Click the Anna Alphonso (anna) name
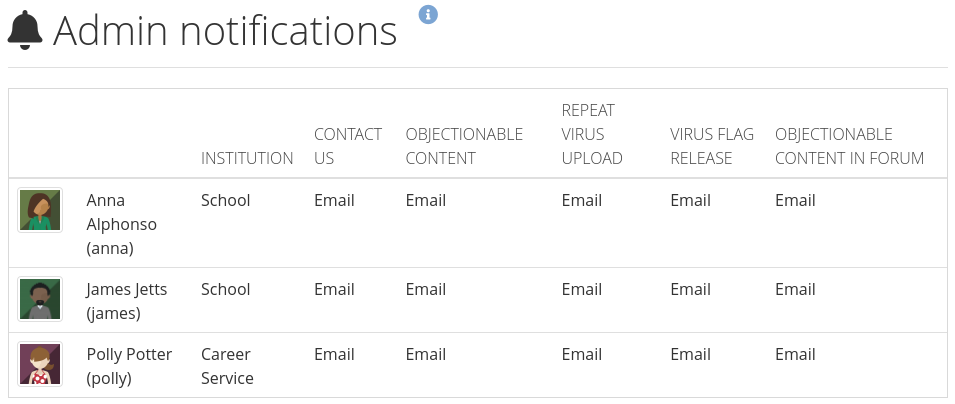 (x=121, y=224)
